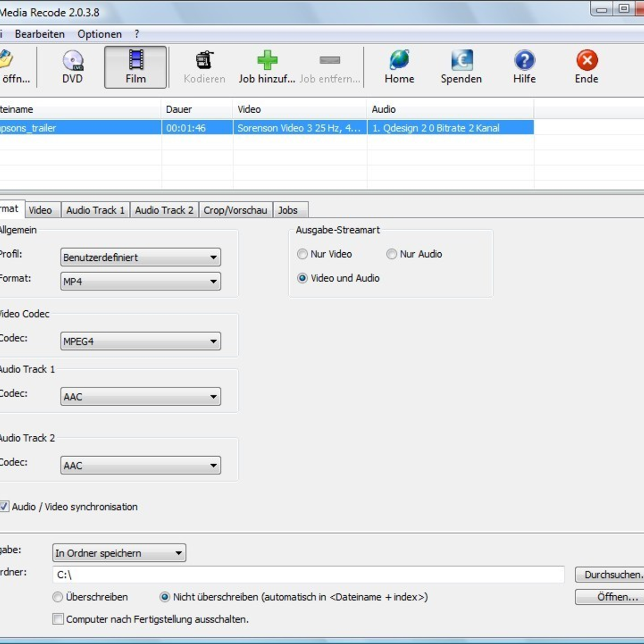Image resolution: width=644 pixels, height=644 pixels.
Task: Click the Kodieren encode icon
Action: pos(204,60)
